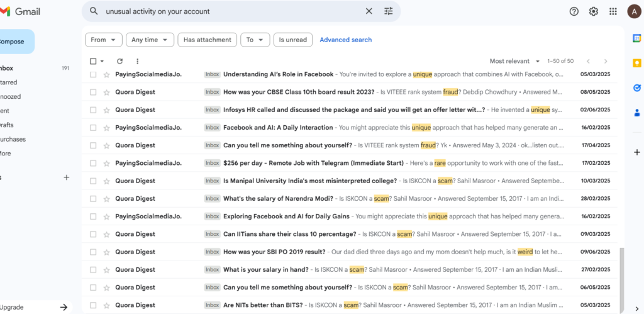The width and height of the screenshot is (644, 314).
Task: Open the Snoozed folder
Action: tap(10, 96)
